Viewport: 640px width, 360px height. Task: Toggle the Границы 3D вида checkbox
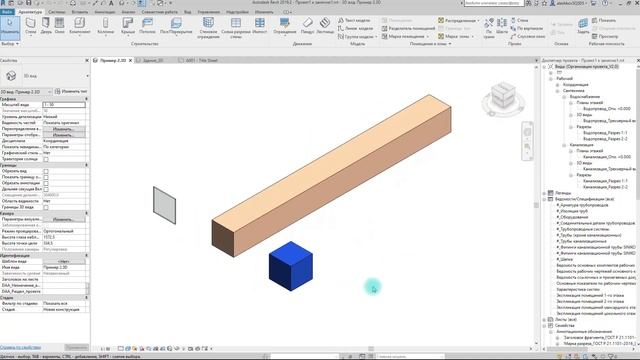pos(46,207)
